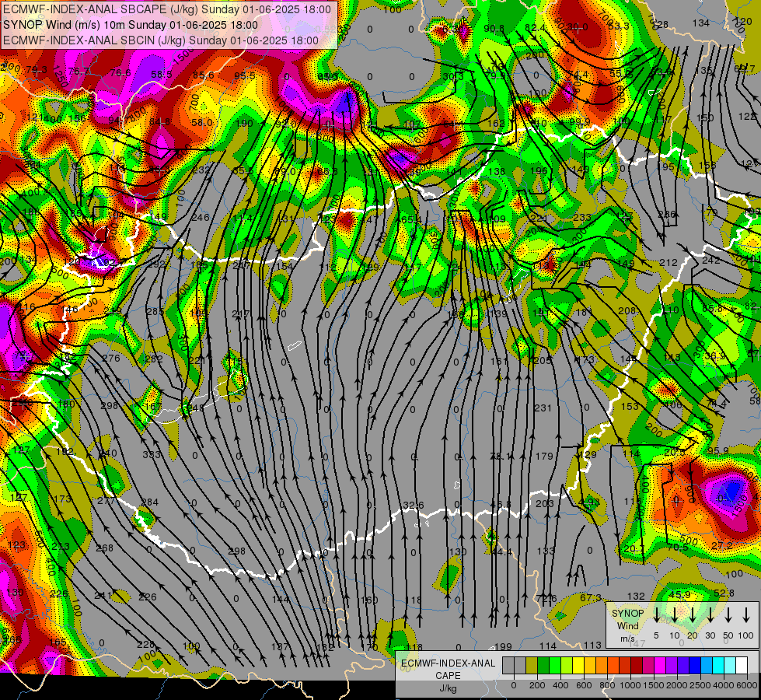This screenshot has height=700, width=761.
Task: Click the map value 90.8
Action: (x=494, y=29)
